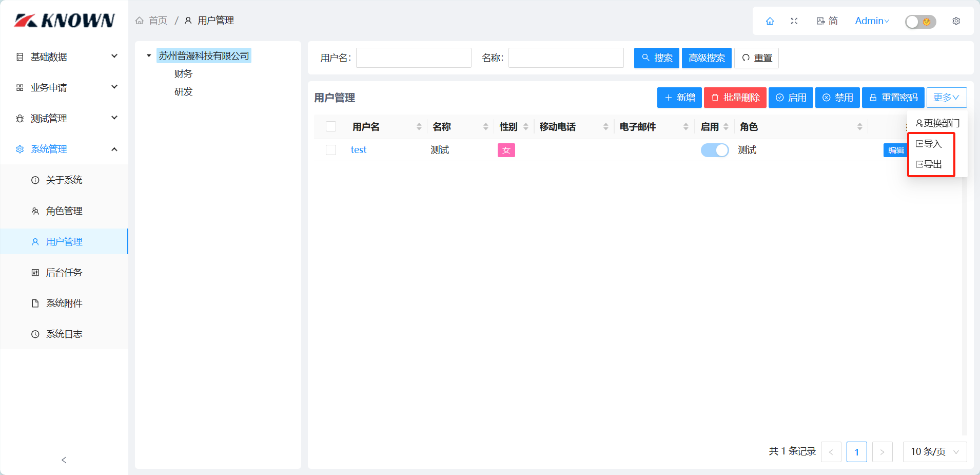980x475 pixels.
Task: Collapse 系统管理 sidebar menu
Action: [x=114, y=149]
